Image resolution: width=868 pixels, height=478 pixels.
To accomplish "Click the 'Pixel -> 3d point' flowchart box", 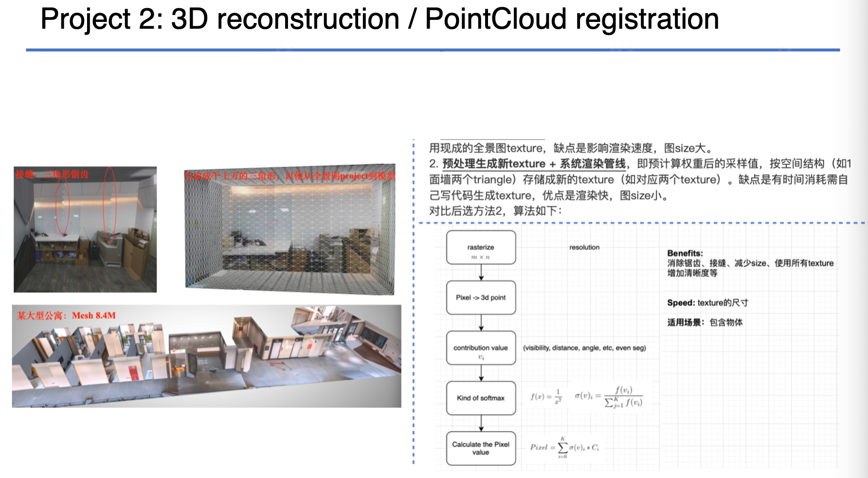I will click(481, 297).
